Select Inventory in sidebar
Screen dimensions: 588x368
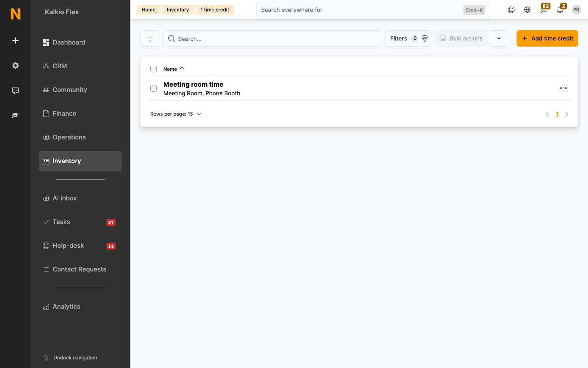(x=80, y=161)
